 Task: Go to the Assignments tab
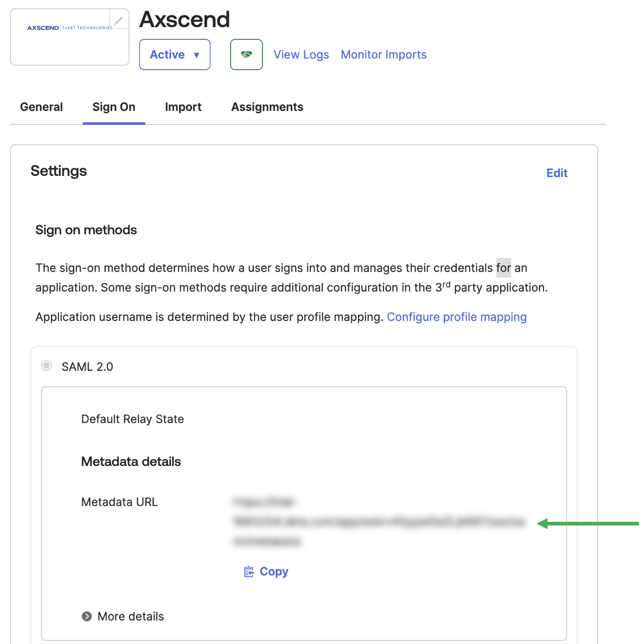click(x=267, y=107)
